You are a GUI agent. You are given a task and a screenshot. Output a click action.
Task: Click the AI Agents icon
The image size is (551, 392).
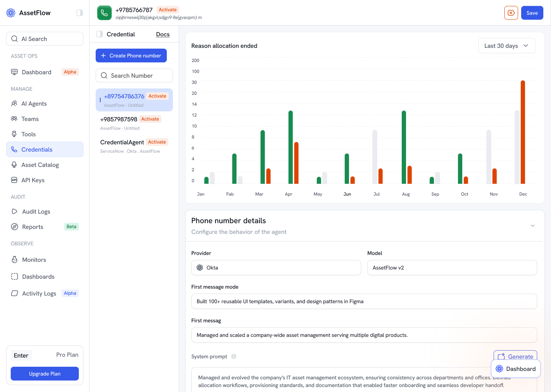coord(14,103)
